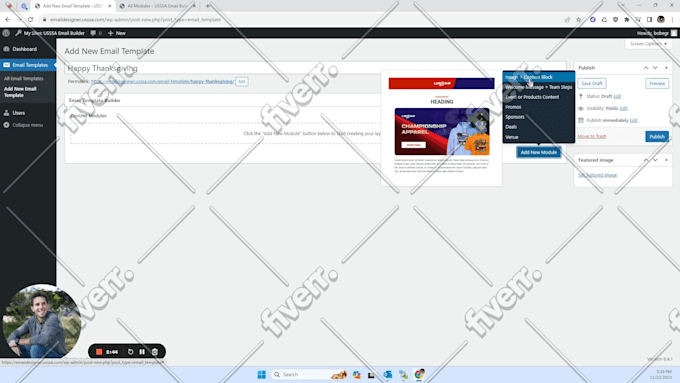Close the Add New Email Template tab
The image size is (680, 383).
point(110,6)
